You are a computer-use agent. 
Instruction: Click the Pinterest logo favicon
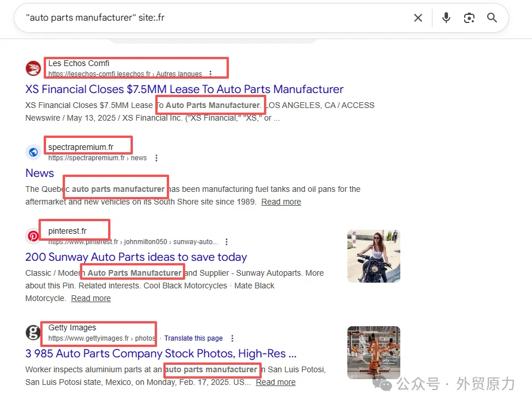(x=33, y=236)
